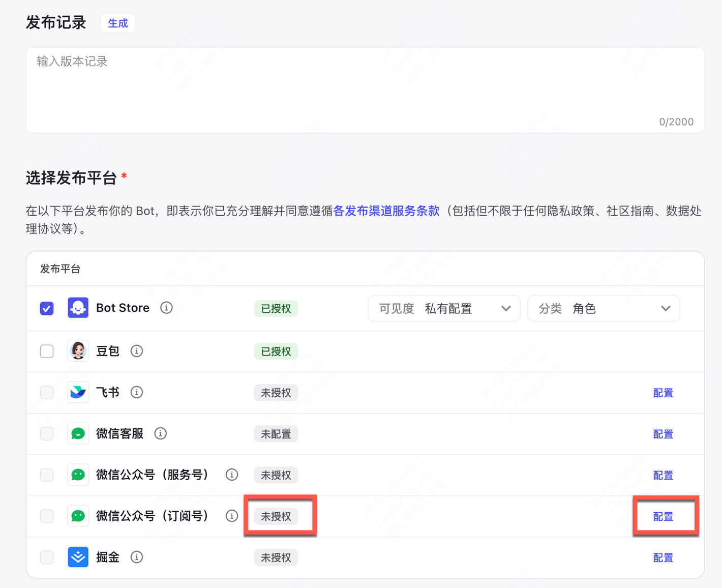Open info for 微信公众号（订阅号）
Screen dimensions: 722x588
(x=232, y=516)
